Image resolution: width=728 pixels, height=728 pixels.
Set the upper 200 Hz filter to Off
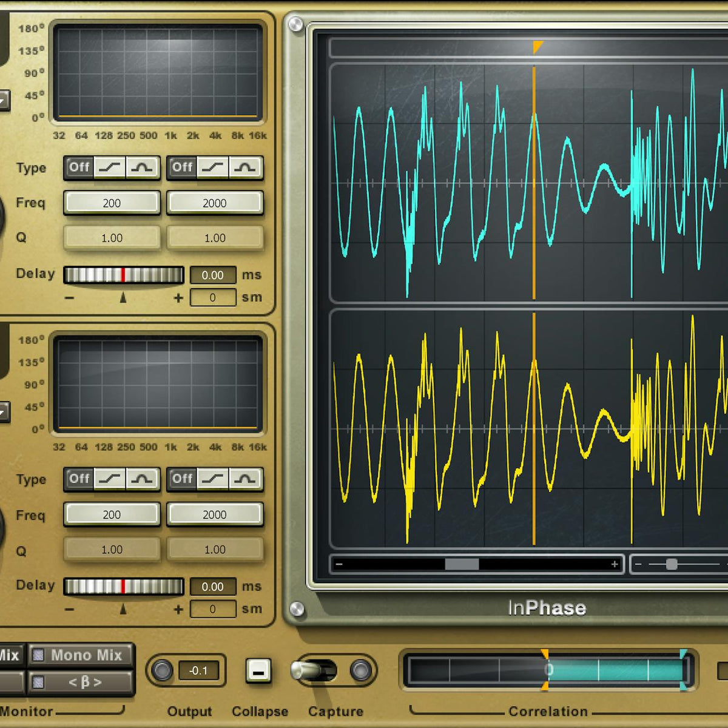click(x=79, y=167)
